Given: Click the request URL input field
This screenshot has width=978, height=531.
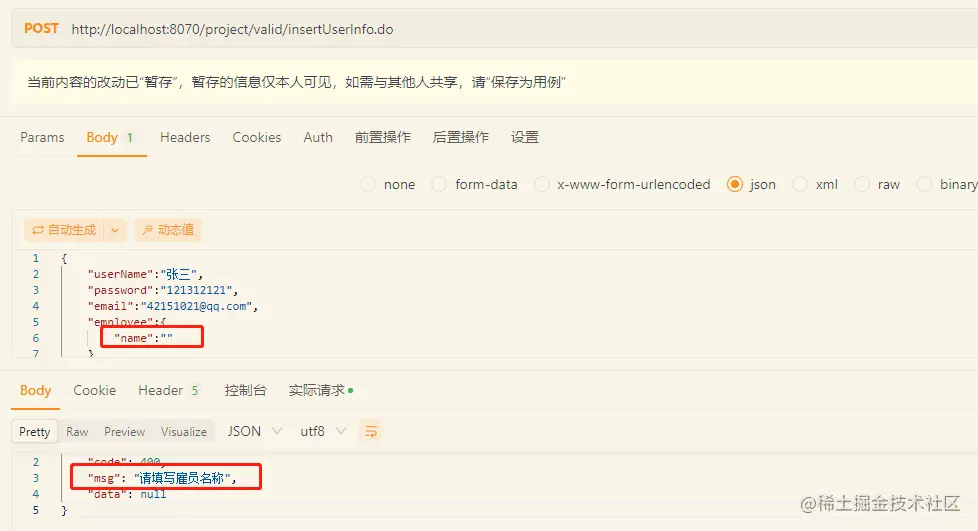Looking at the screenshot, I should point(232,29).
